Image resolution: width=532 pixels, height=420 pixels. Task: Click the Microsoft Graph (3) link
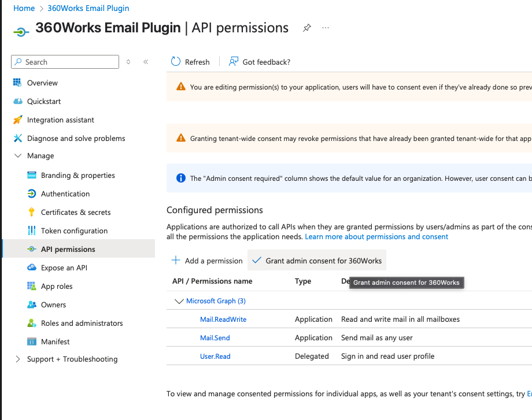click(x=216, y=300)
